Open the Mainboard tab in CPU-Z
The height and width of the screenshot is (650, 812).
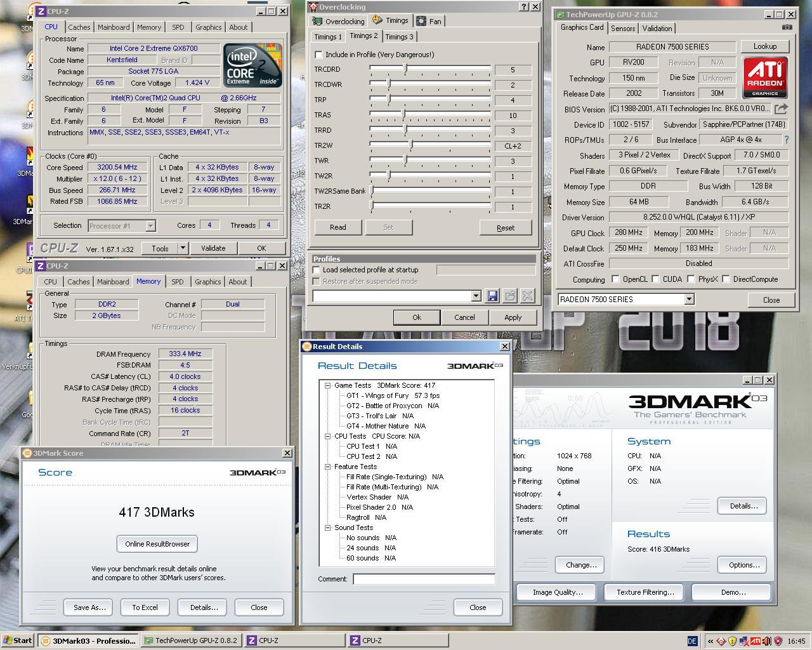pos(114,27)
